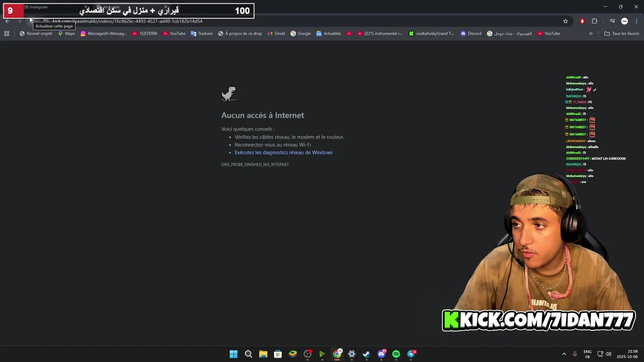644x362 pixels.
Task: Open the (321) instrumental bookmark
Action: (380, 34)
